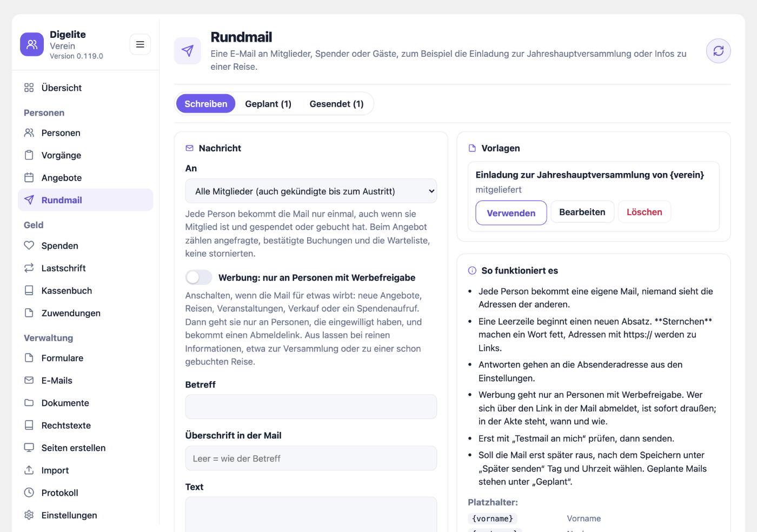
Task: Click the Lastschrift arrows icon
Action: [29, 268]
